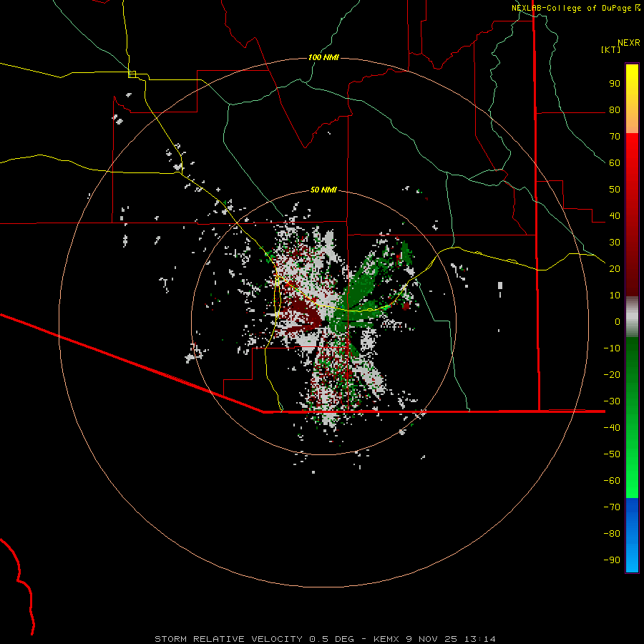
Task: Click the 50 value on the velocity scale
Action: pos(615,190)
